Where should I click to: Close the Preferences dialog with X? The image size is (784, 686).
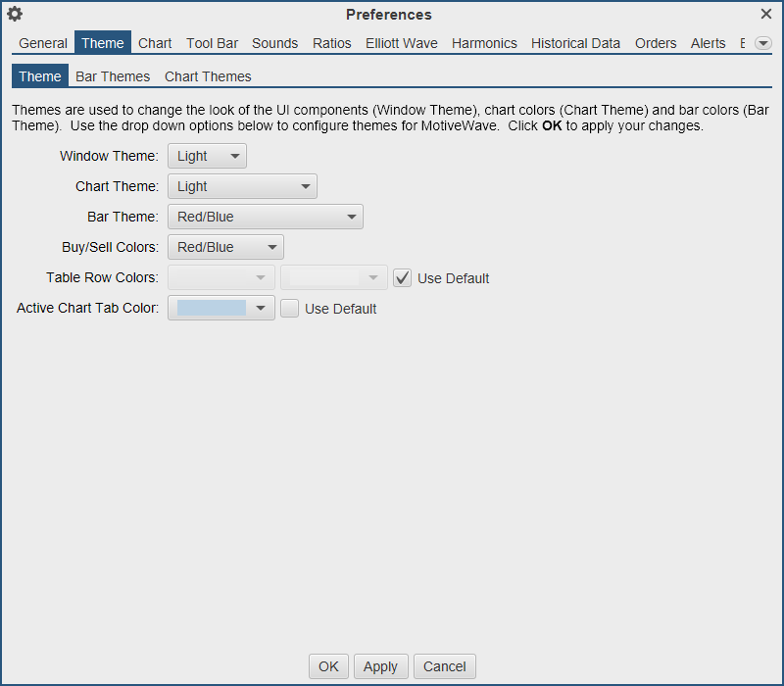(766, 14)
